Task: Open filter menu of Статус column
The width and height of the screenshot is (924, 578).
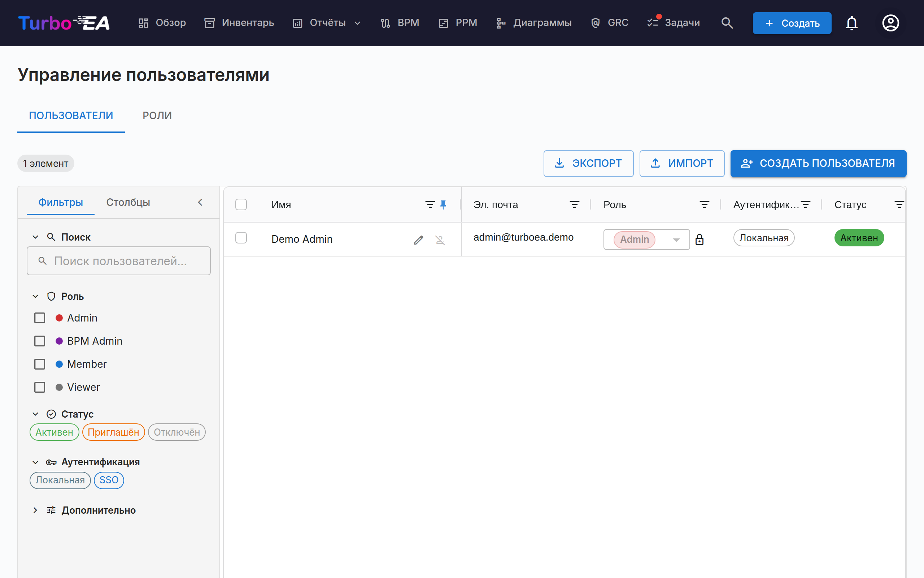Action: pos(899,204)
